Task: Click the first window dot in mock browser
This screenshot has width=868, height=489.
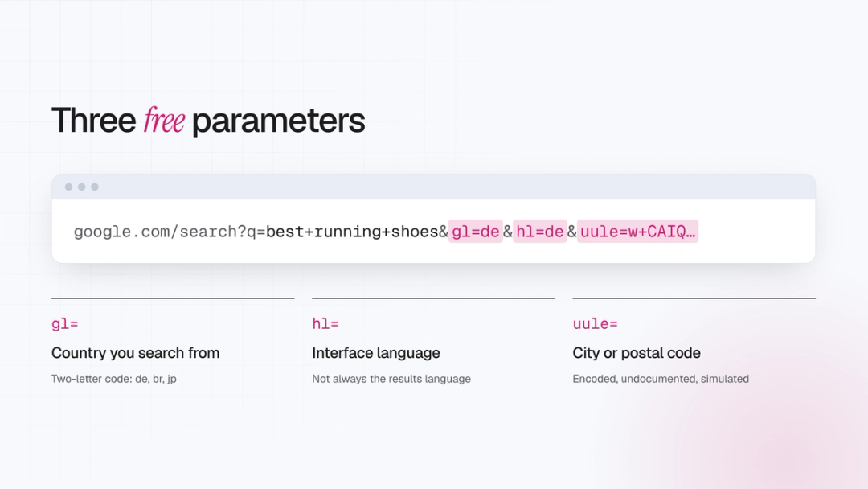Action: [68, 187]
